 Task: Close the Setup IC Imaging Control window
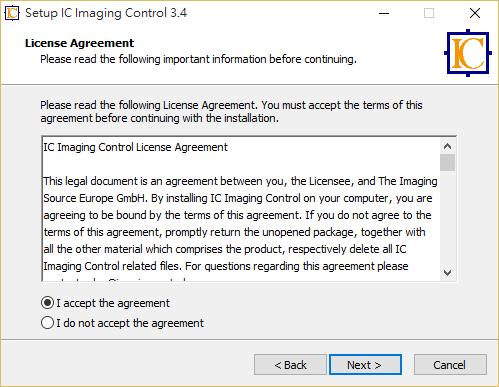tap(475, 13)
